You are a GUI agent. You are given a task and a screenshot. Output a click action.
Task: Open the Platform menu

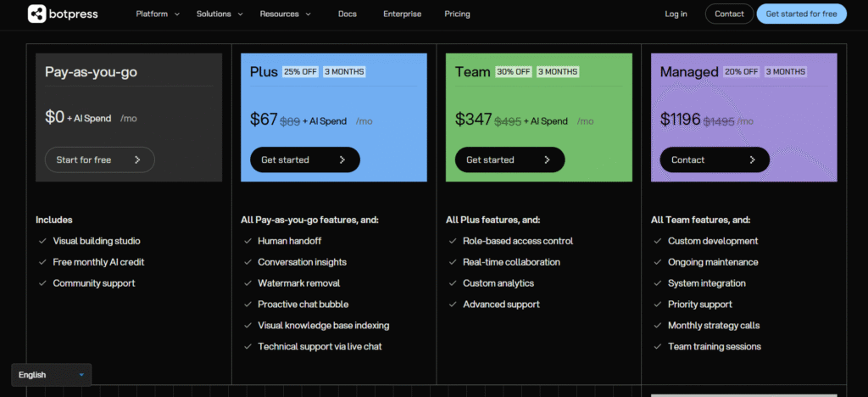(152, 14)
